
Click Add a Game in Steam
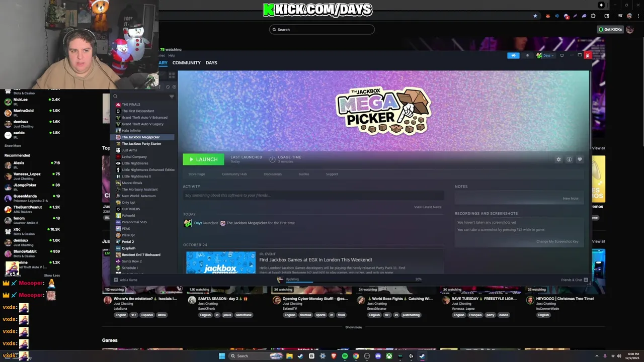[x=126, y=280]
